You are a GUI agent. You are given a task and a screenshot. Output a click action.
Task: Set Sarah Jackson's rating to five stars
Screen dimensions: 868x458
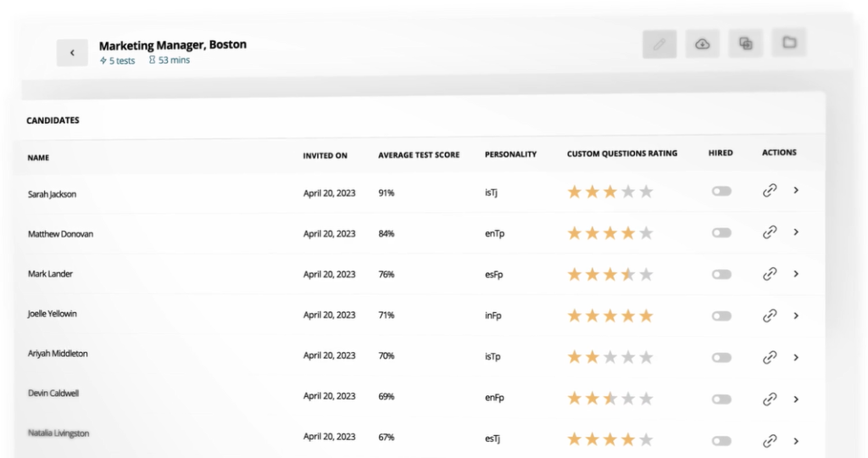click(646, 192)
